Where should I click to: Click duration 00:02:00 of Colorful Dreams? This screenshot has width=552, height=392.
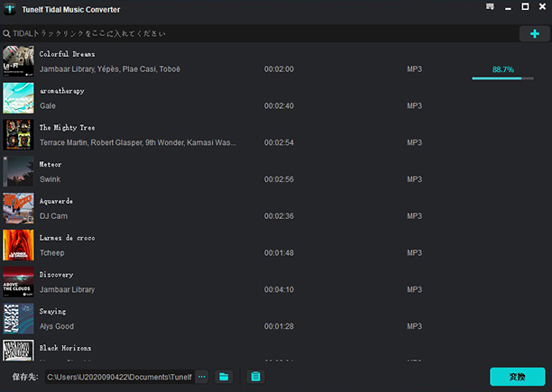pos(279,69)
